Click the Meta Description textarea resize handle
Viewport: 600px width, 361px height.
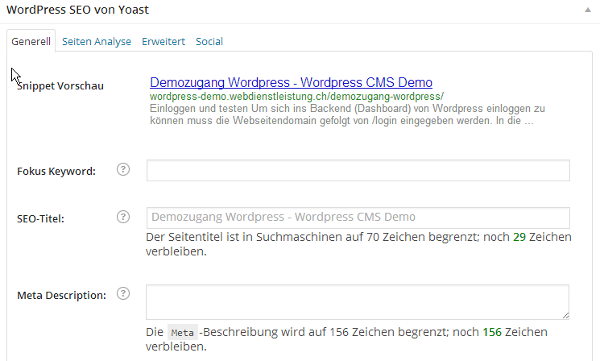point(566,315)
